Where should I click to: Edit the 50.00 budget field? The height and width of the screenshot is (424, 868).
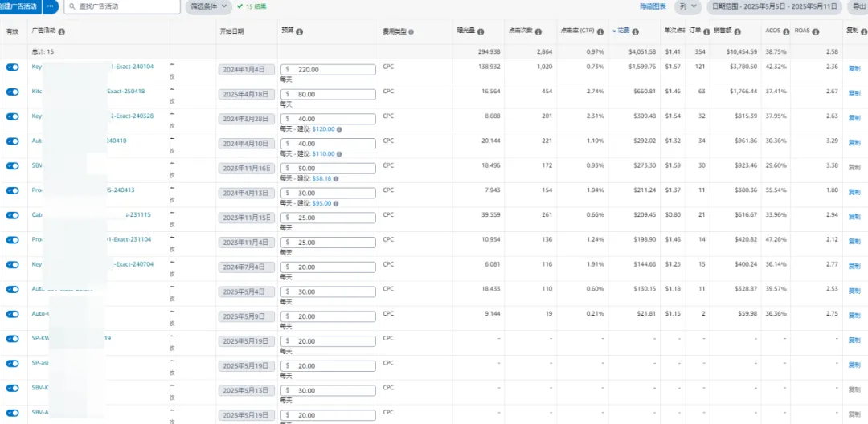328,168
